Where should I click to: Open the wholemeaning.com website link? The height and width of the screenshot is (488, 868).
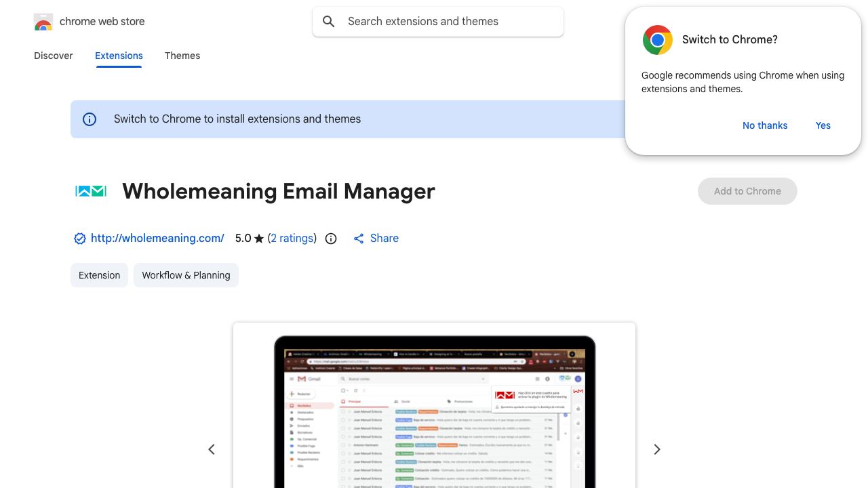157,239
